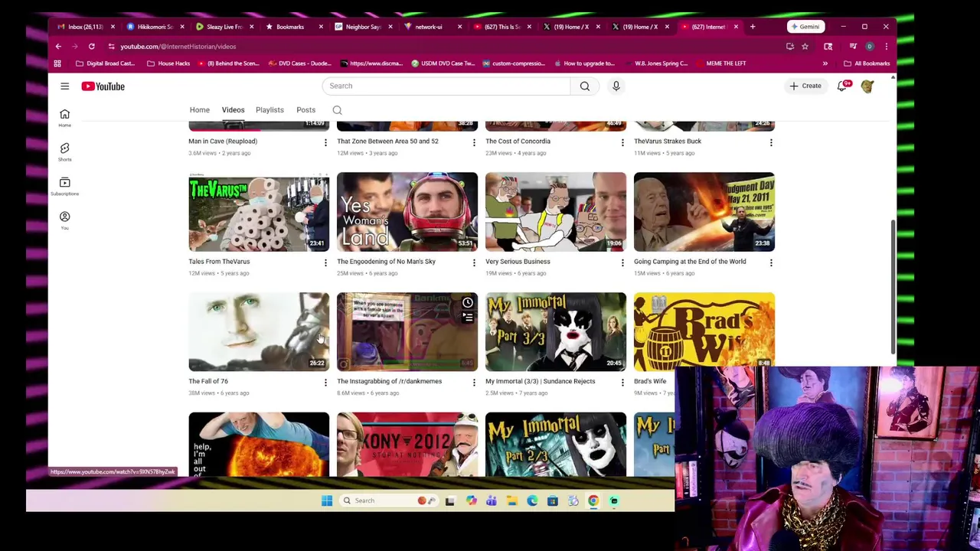Reload the page in Chrome

click(91, 46)
